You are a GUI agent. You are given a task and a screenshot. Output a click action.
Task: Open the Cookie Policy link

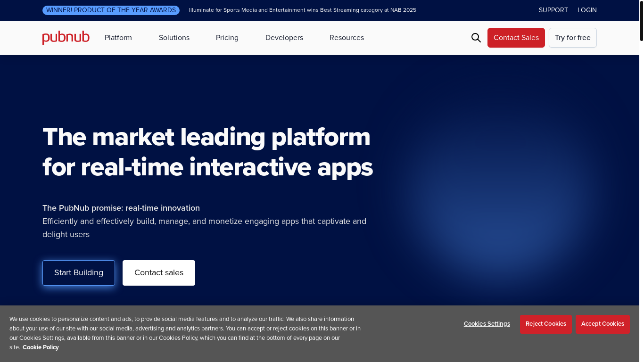click(41, 347)
